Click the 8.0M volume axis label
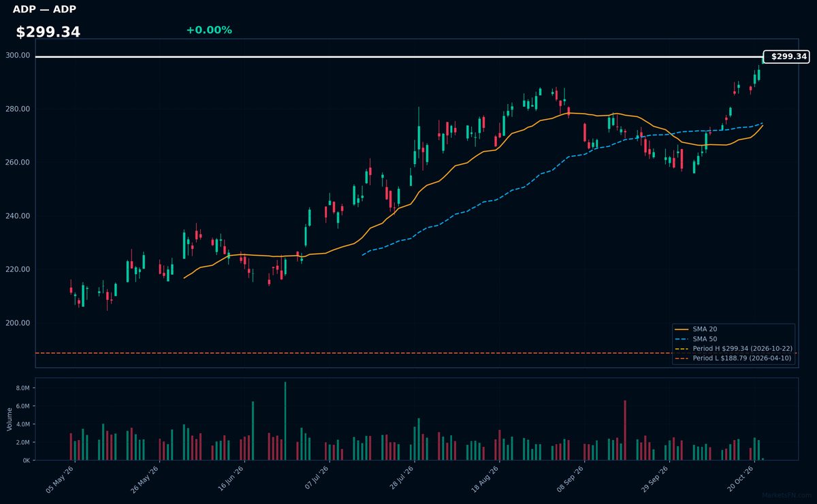 coord(23,388)
